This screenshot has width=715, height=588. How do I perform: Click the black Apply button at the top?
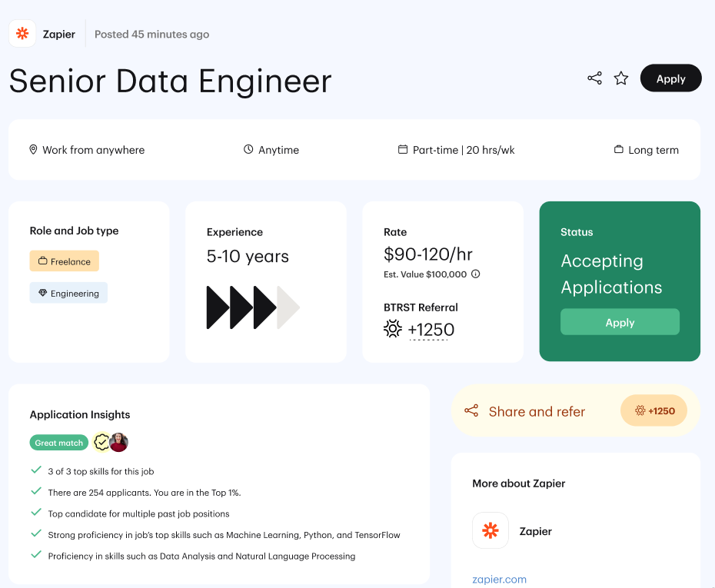670,78
